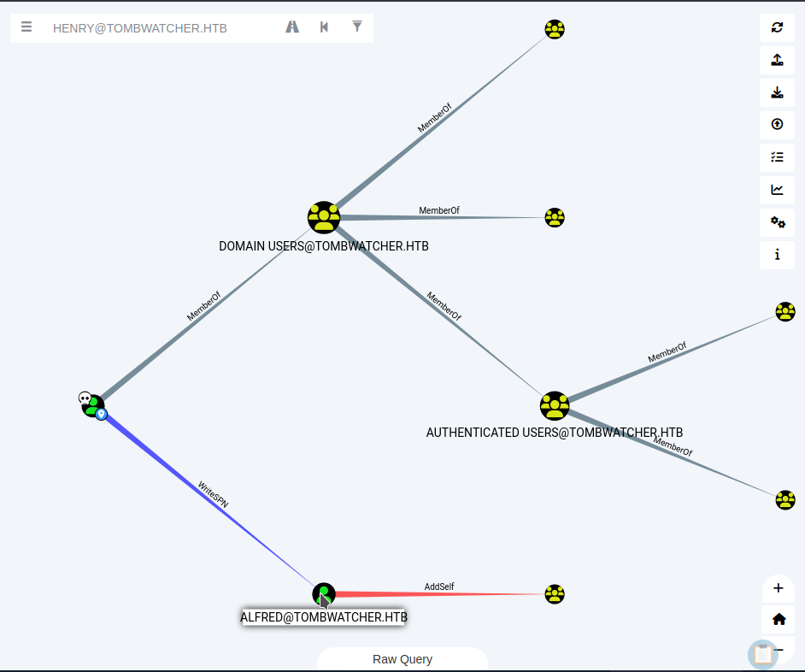
Task: Zoom in with the plus button
Action: 778,588
